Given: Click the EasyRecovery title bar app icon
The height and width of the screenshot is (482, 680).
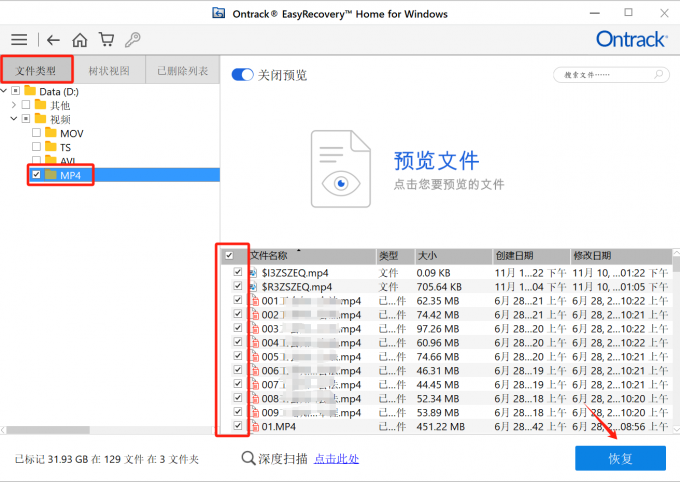Looking at the screenshot, I should (x=219, y=13).
